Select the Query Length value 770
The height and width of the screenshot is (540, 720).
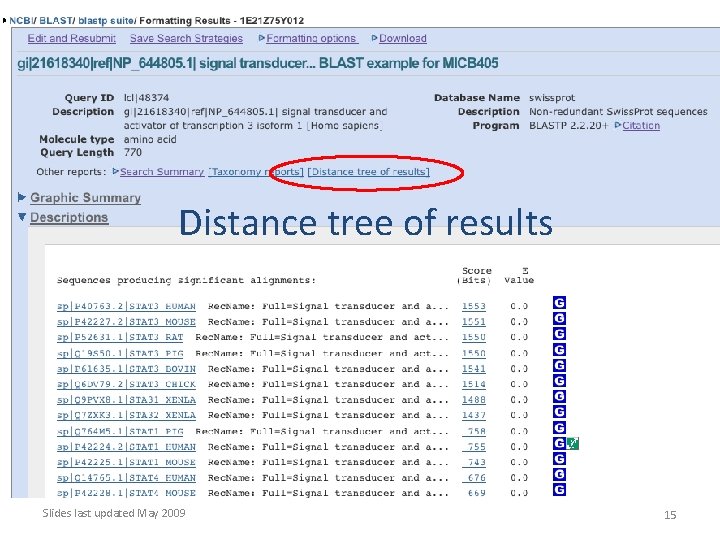133,152
